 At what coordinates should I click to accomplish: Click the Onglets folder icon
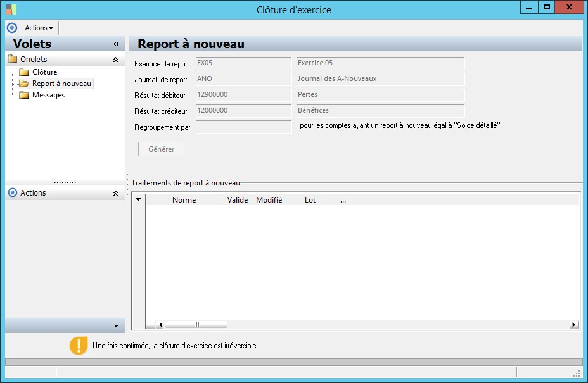[13, 59]
